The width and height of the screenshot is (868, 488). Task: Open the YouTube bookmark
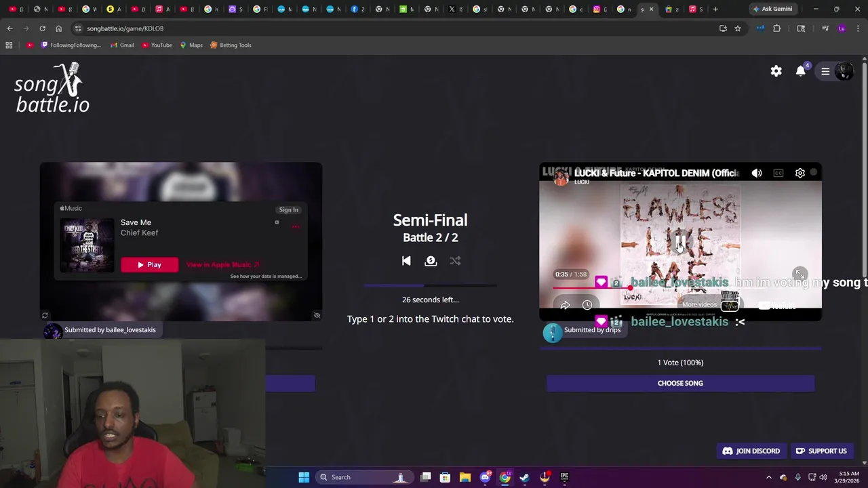click(x=157, y=45)
